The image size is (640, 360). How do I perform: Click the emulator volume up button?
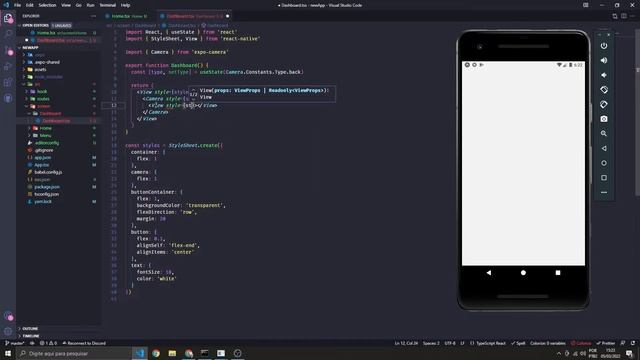pos(604,60)
